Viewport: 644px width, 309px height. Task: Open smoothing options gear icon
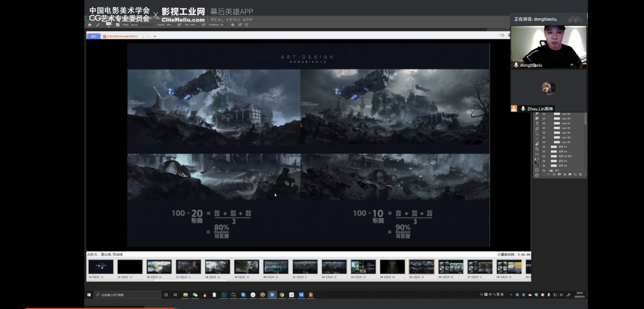coord(233,24)
